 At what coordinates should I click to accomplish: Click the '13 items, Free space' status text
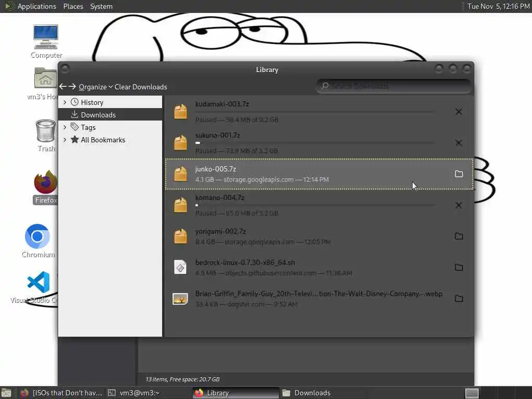click(x=182, y=379)
